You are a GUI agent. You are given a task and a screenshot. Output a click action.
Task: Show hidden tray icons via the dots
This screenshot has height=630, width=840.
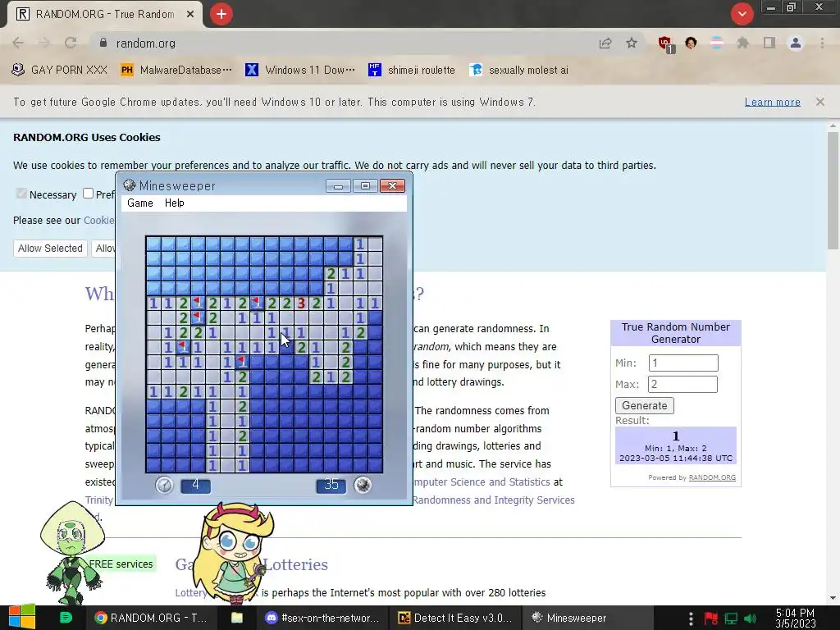[691, 619]
